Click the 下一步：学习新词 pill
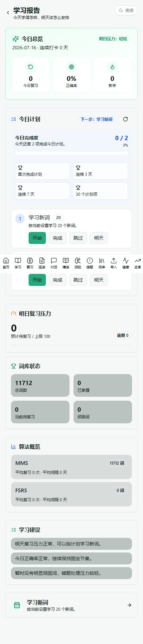 [x=96, y=119]
